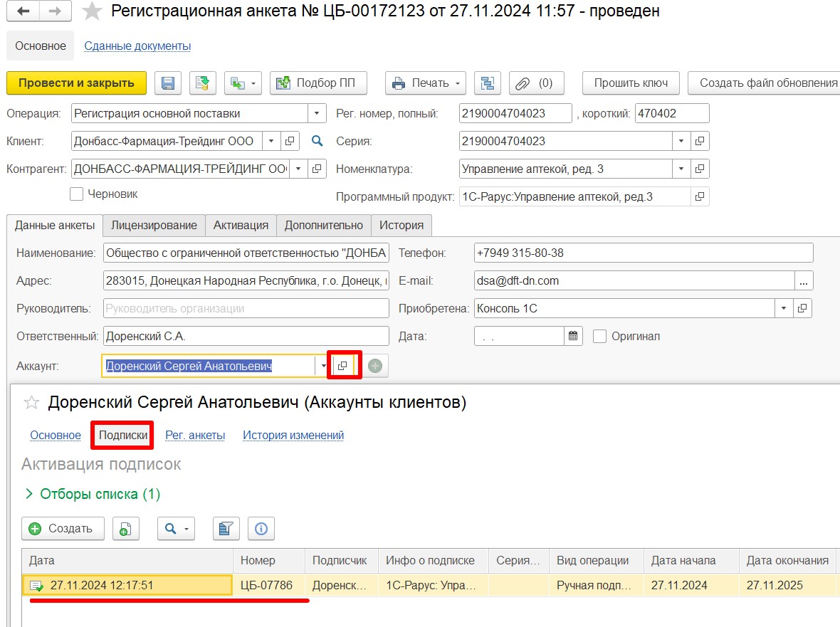The width and height of the screenshot is (840, 627).
Task: Toggle the Черновик checkbox
Action: [x=77, y=194]
